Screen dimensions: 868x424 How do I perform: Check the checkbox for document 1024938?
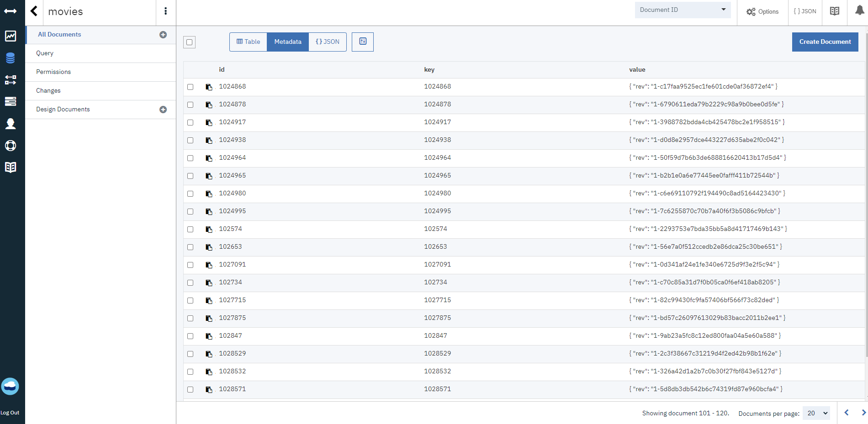(x=191, y=140)
